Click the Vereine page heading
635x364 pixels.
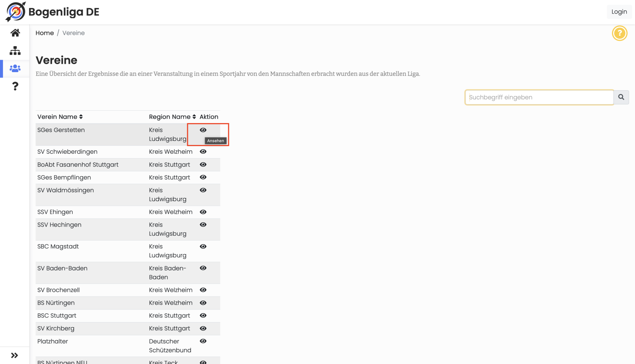click(56, 60)
